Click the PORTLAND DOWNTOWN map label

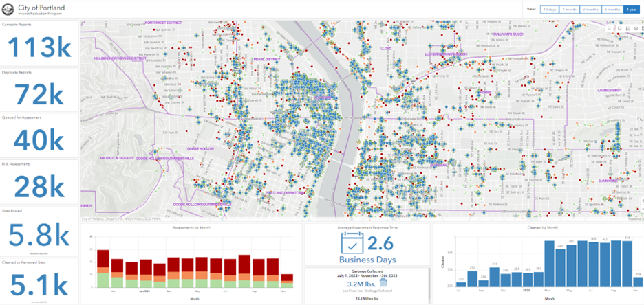point(285,192)
